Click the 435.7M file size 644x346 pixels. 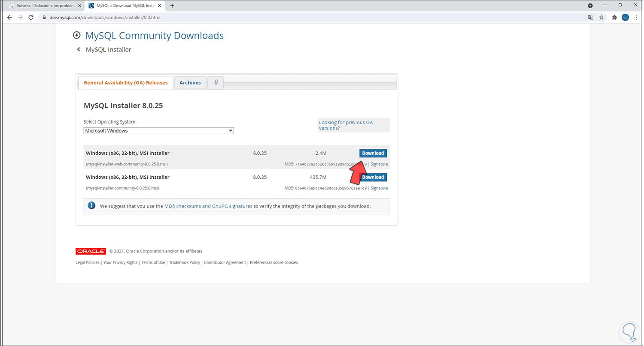tap(318, 177)
